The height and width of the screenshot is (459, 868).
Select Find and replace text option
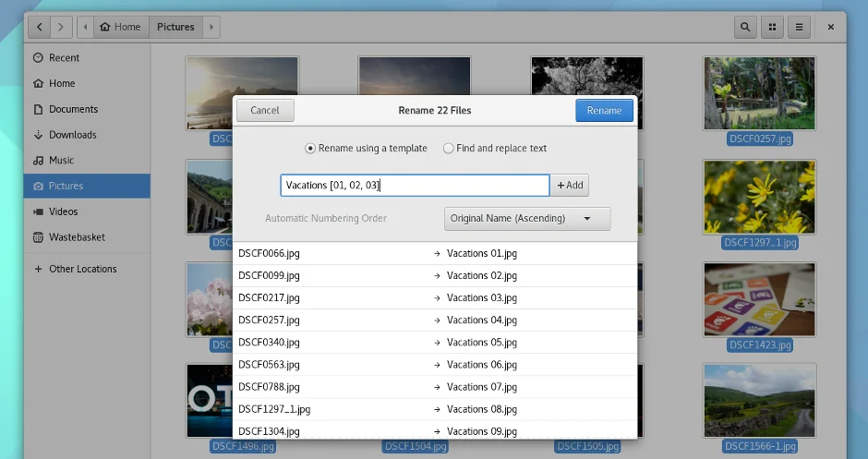(x=449, y=148)
